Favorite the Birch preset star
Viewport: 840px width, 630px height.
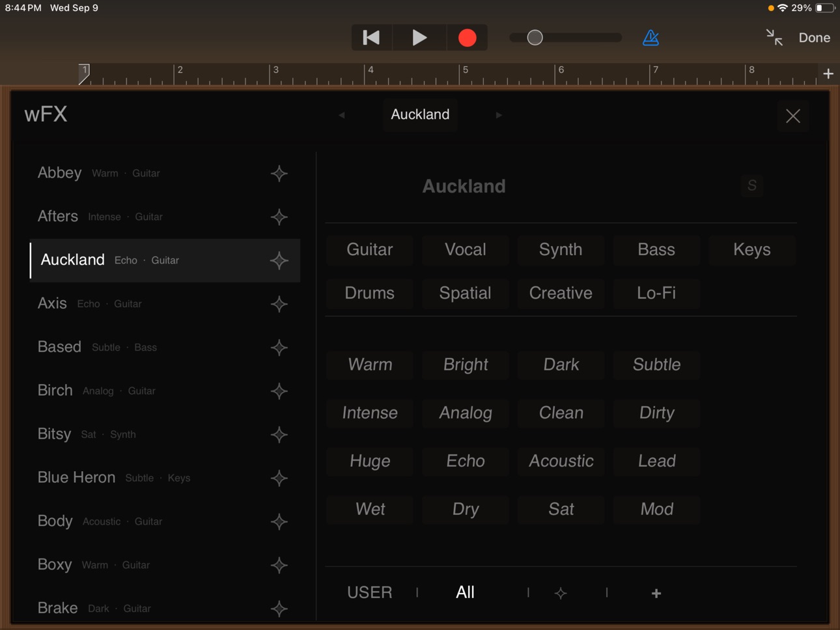tap(279, 391)
